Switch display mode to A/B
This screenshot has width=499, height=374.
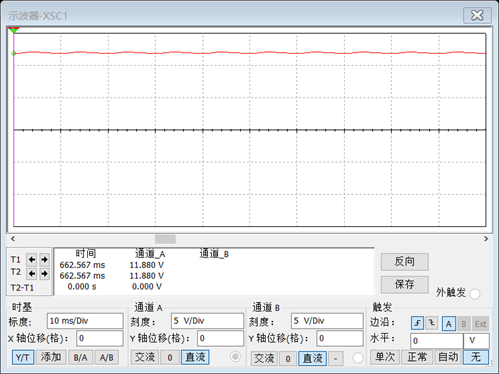(107, 358)
